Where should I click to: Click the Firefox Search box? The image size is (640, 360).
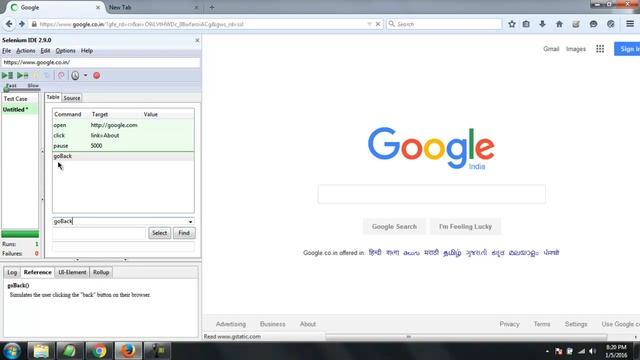click(444, 24)
